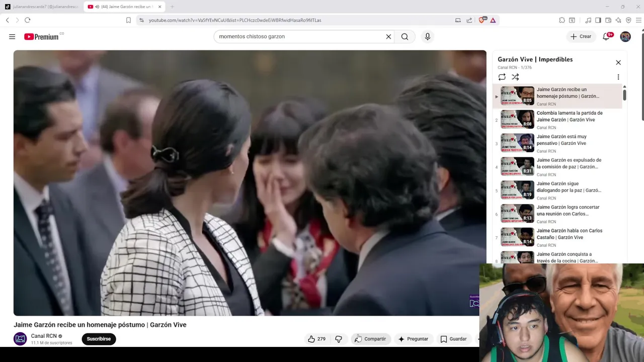The height and width of the screenshot is (362, 644).
Task: Go back with browser back arrow
Action: [7, 20]
